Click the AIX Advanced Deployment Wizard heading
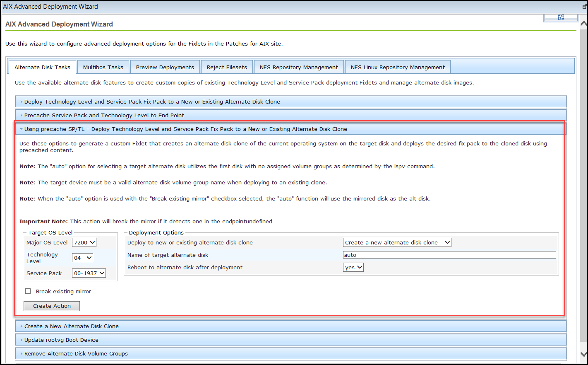 click(x=59, y=24)
